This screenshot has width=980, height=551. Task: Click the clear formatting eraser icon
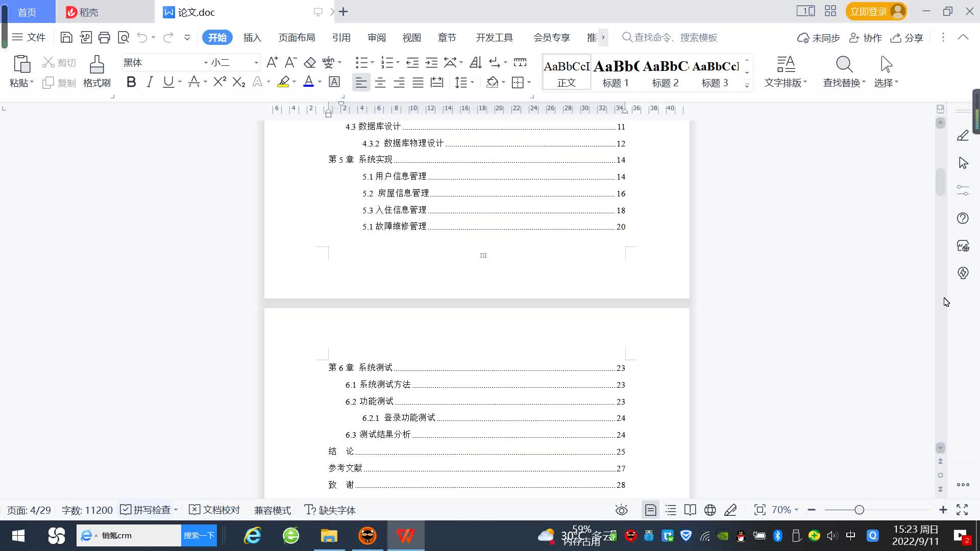310,62
